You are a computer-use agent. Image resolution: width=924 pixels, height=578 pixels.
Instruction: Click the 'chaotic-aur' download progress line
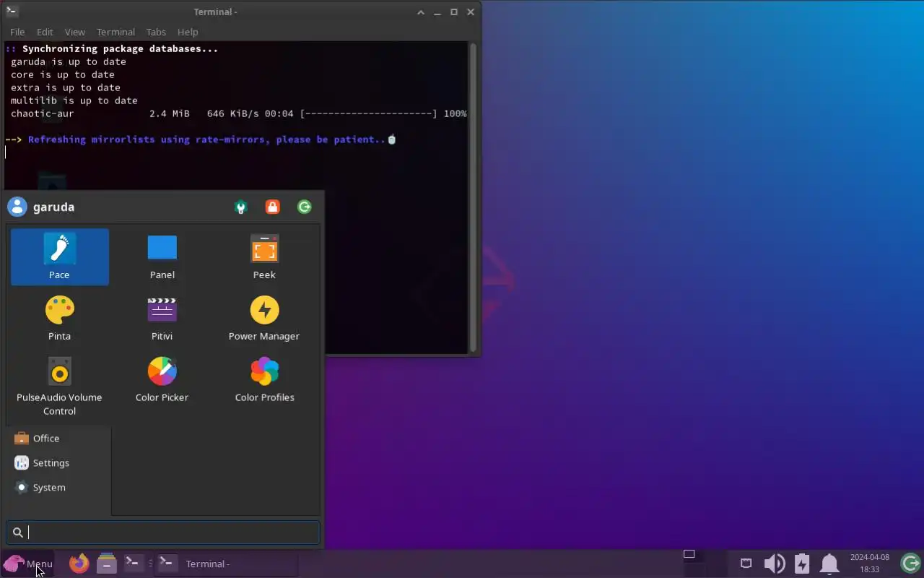238,113
